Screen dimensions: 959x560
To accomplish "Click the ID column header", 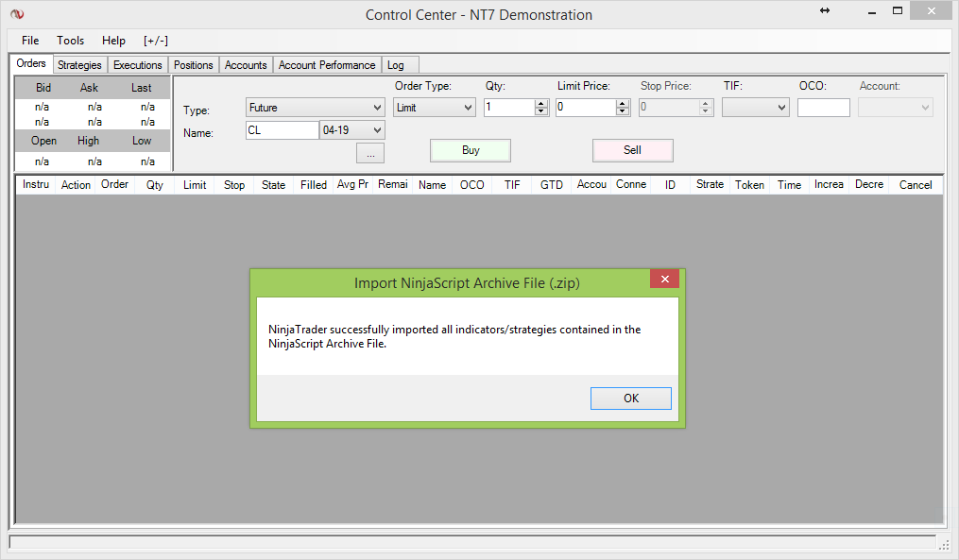I will [670, 185].
